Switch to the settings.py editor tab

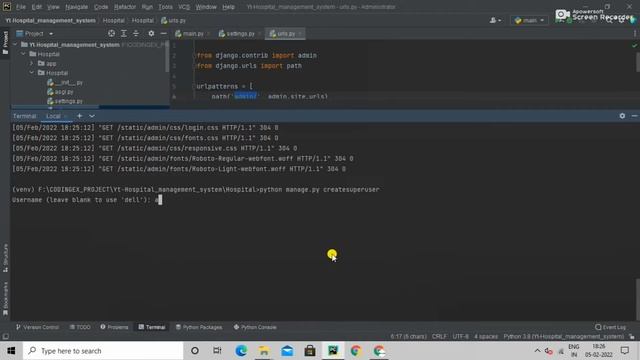pyautogui.click(x=239, y=33)
